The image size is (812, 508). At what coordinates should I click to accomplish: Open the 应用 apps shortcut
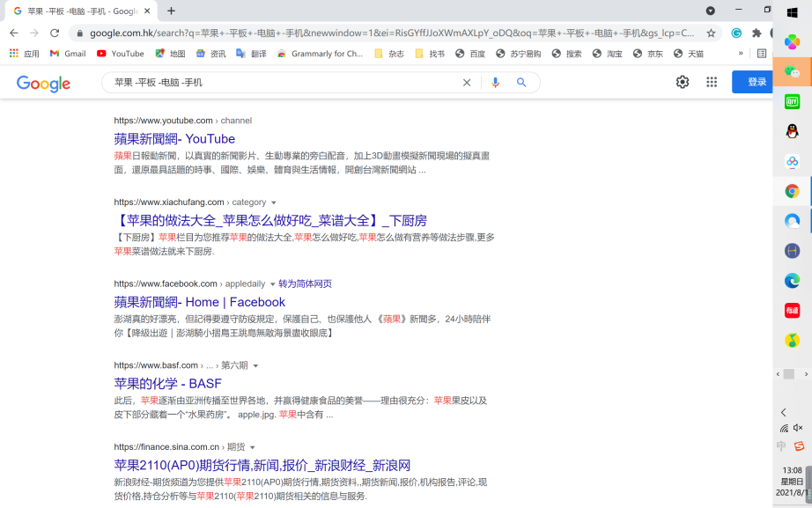(x=25, y=54)
